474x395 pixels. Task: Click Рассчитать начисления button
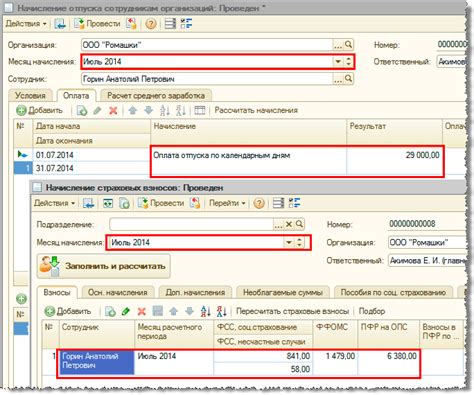tap(256, 110)
